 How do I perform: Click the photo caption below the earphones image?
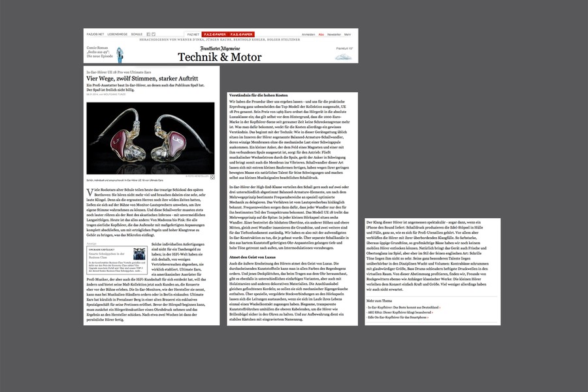click(x=125, y=180)
